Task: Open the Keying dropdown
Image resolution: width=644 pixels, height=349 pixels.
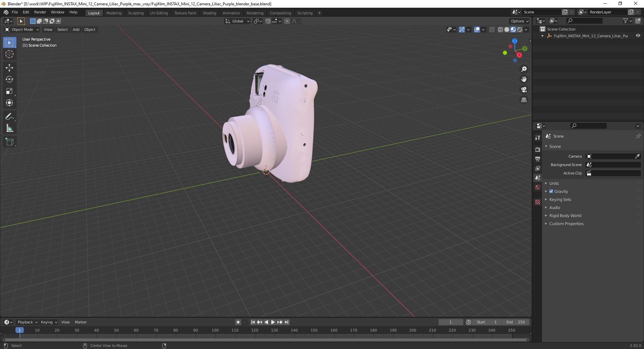Action: [49, 322]
